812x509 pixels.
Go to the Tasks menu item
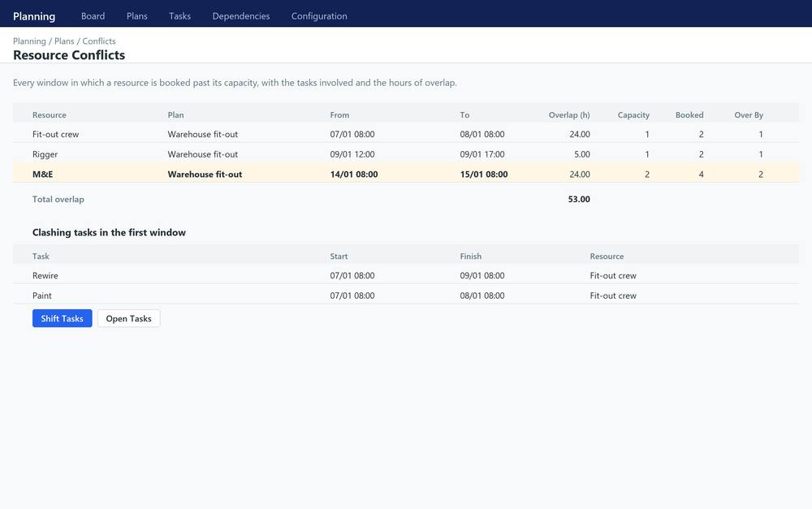tap(179, 16)
